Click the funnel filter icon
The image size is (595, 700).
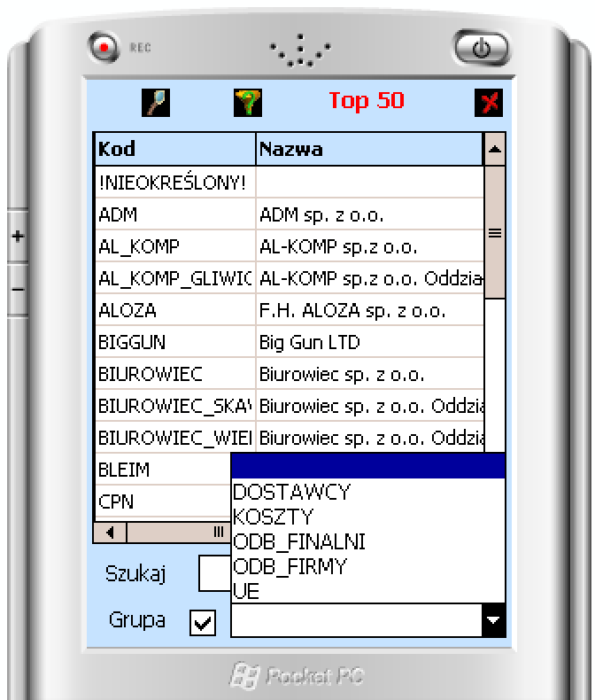[x=245, y=102]
